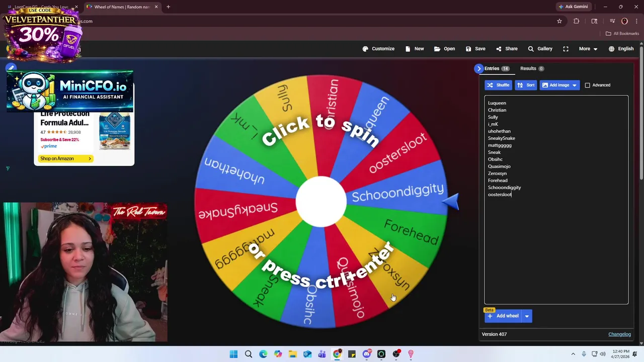
Task: Open the Google Lens search icon in the toolbar
Action: [x=594, y=21]
